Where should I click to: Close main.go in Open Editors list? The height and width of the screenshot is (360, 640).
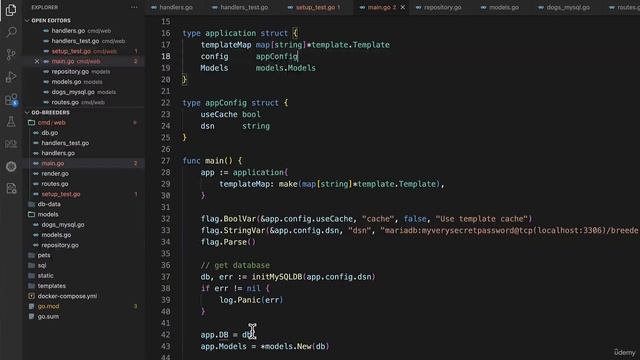click(37, 61)
